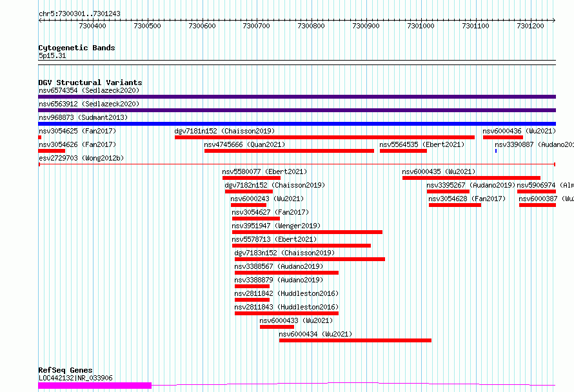The image size is (574, 392).
Task: Click the nsv5906974 variant label
Action: 545,185
